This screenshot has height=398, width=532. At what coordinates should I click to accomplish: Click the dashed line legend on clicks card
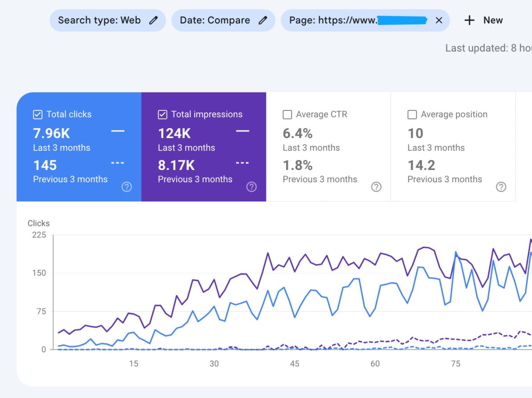pos(118,163)
